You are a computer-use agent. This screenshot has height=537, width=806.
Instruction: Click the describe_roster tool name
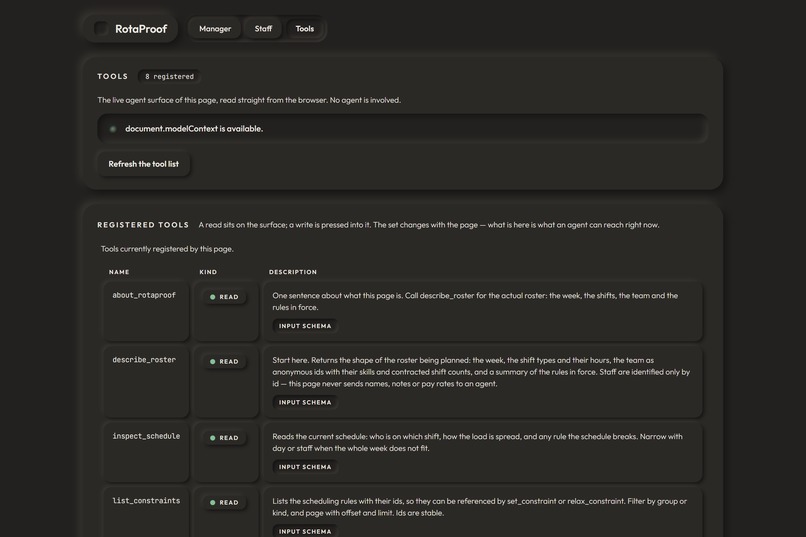click(144, 360)
